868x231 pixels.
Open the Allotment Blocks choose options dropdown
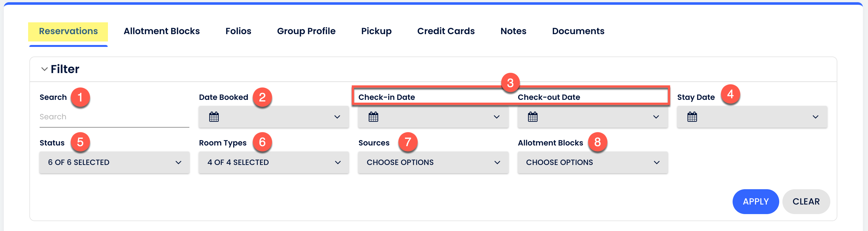coord(593,162)
